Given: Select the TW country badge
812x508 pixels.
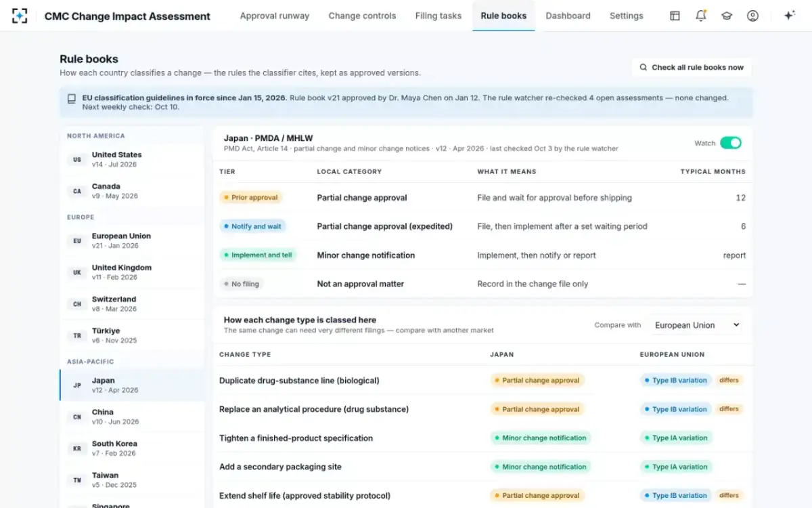Looking at the screenshot, I should coord(77,480).
